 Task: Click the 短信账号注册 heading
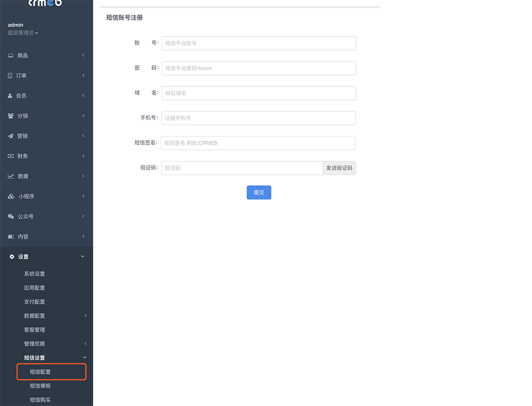[x=124, y=18]
